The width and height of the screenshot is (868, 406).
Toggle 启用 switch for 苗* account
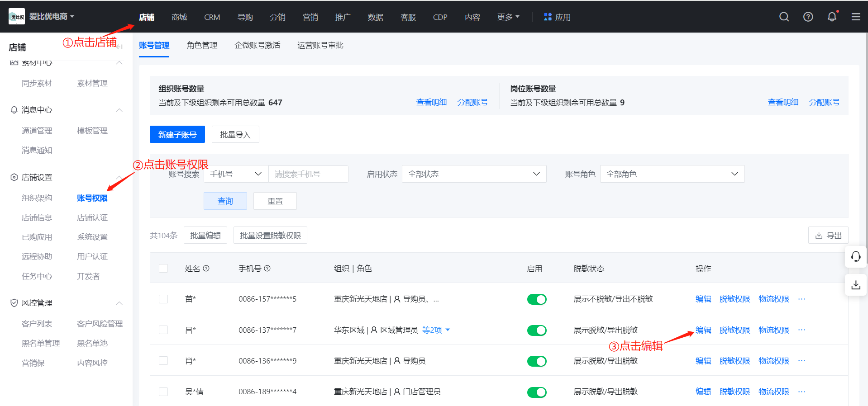pos(537,299)
